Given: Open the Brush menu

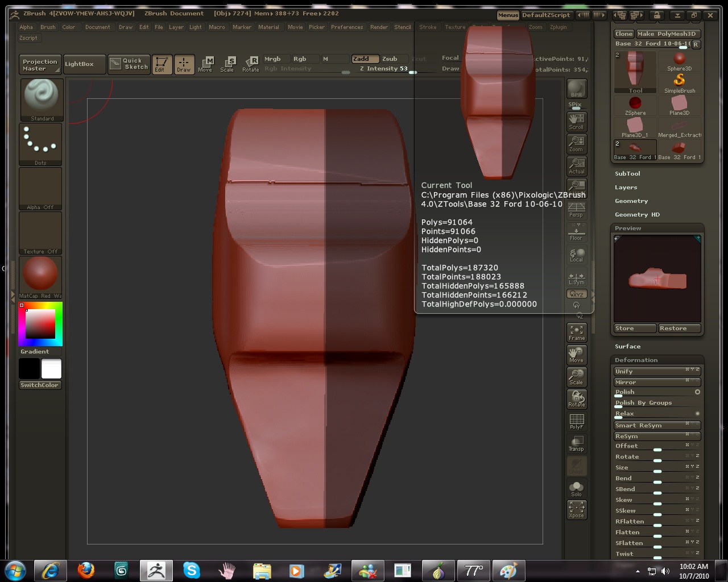Looking at the screenshot, I should [x=48, y=27].
